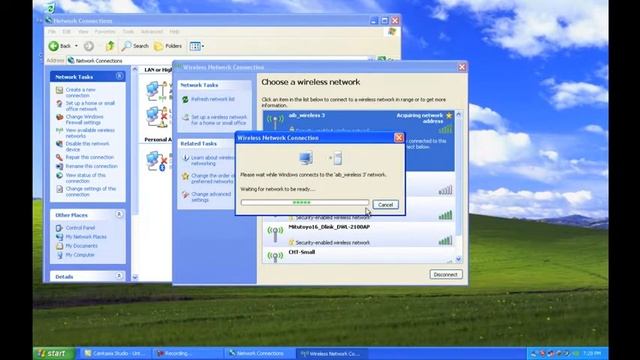
Task: Switch to Network Connections taskbar button
Action: 260,353
